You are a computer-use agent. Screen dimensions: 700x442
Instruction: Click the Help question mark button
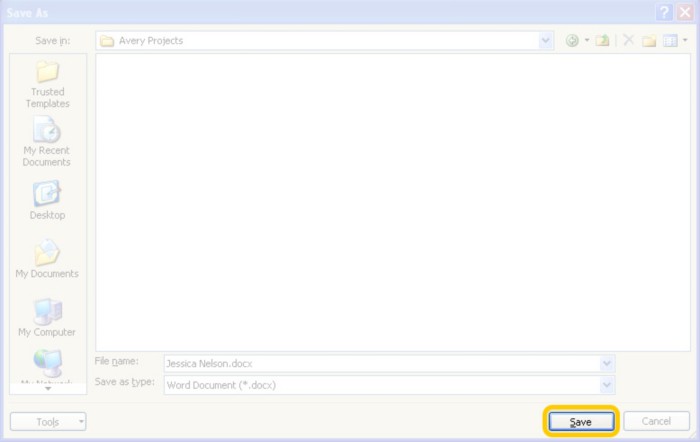664,13
